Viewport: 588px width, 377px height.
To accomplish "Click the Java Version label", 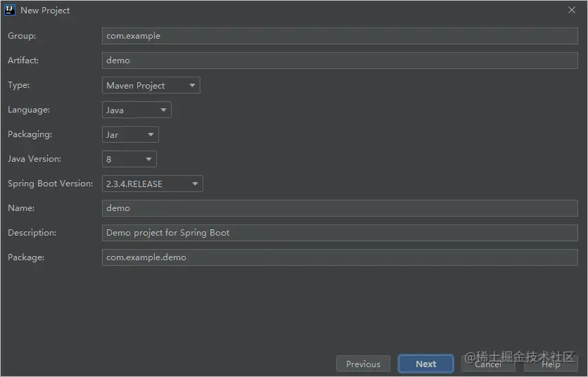I will click(x=34, y=159).
